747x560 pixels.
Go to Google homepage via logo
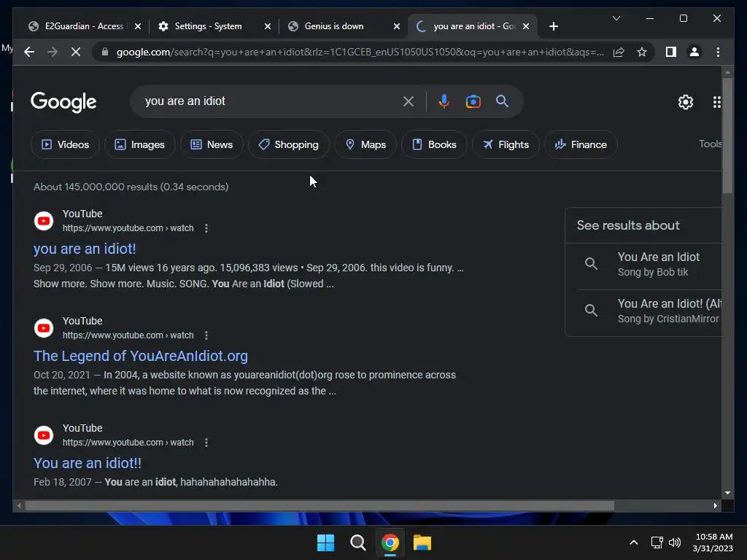pos(63,102)
